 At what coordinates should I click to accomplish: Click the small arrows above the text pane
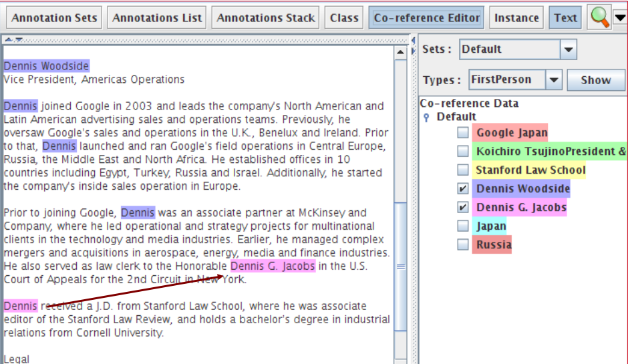click(15, 39)
